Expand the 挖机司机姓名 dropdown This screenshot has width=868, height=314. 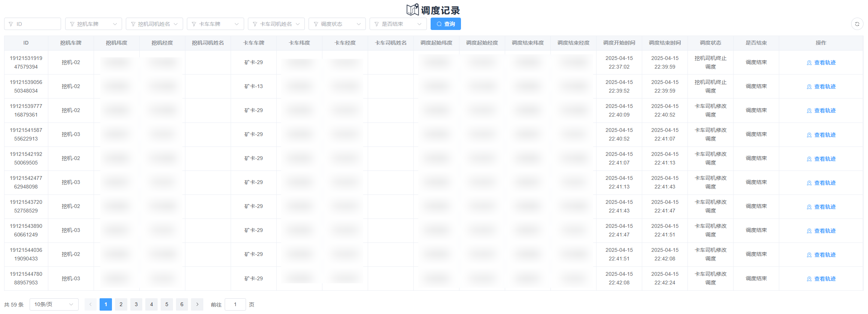154,24
